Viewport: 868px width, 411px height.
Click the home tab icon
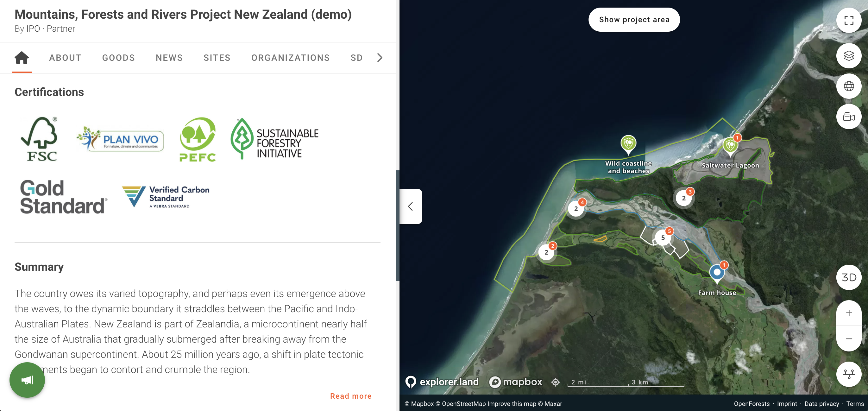(x=22, y=58)
